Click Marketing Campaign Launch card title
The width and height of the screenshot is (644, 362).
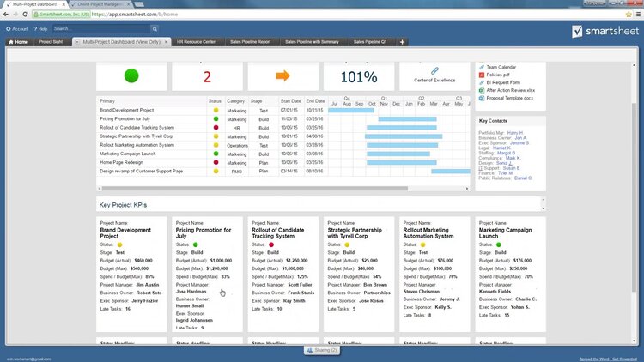point(505,233)
